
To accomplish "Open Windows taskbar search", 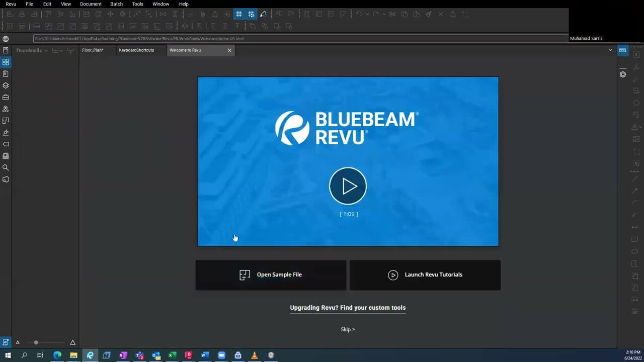I will click(24, 355).
